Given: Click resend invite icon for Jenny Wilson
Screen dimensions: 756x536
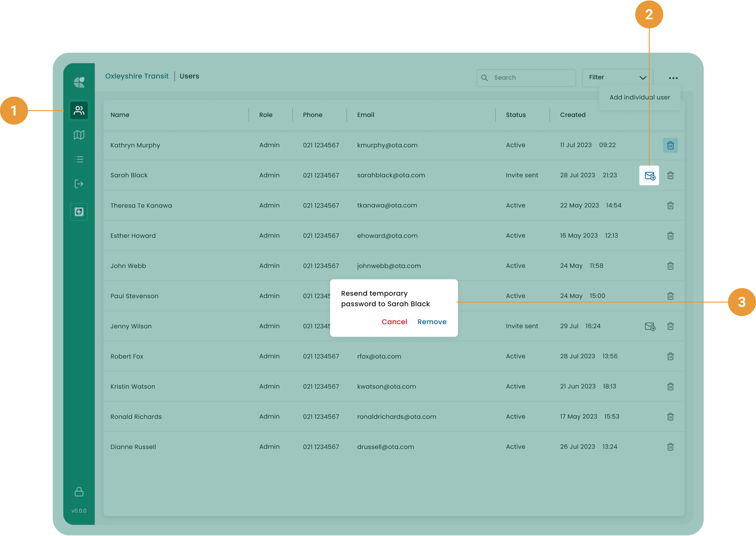Looking at the screenshot, I should (x=650, y=327).
